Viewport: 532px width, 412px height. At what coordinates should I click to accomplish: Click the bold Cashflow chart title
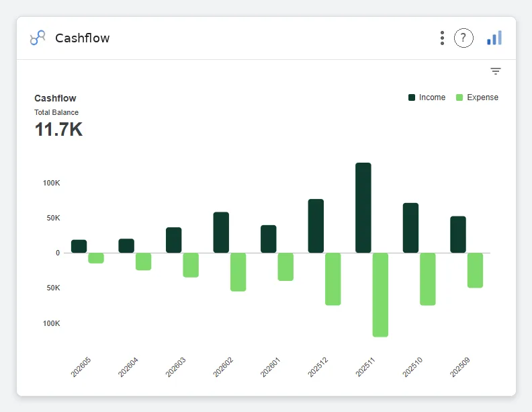tap(55, 98)
